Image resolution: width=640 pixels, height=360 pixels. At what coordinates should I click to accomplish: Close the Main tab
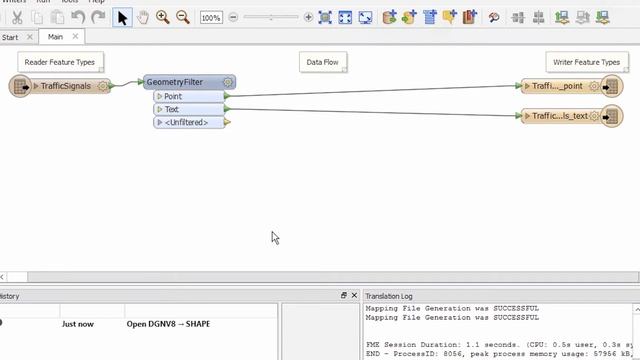click(75, 36)
